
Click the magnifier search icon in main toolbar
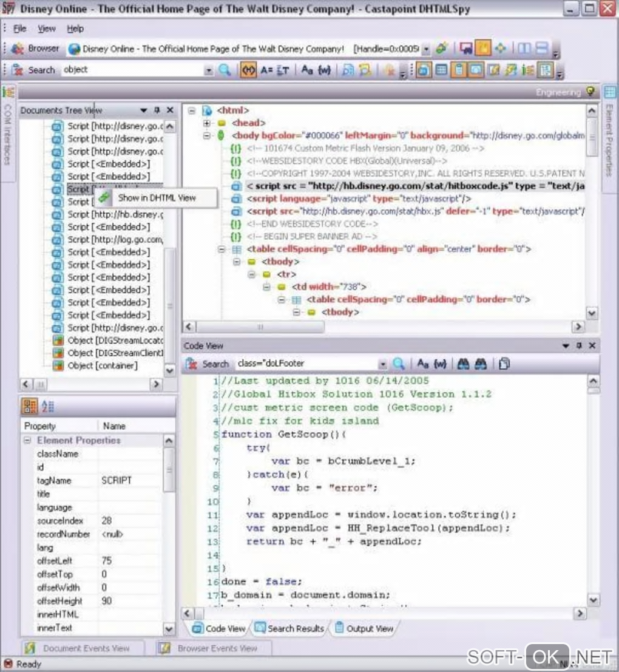point(225,70)
